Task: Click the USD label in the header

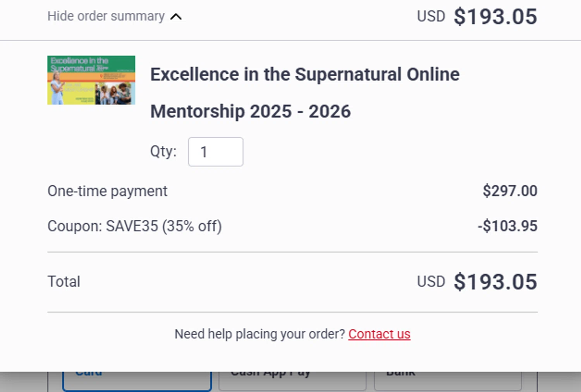Action: click(431, 17)
